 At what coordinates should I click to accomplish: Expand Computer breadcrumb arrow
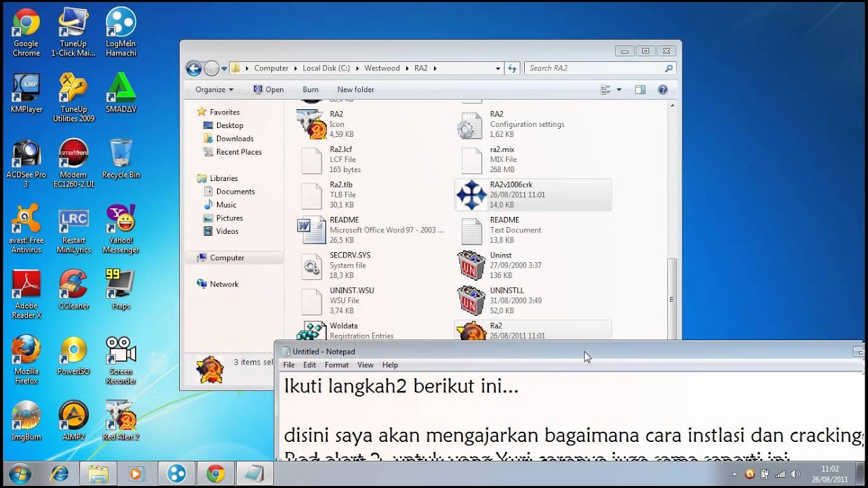pos(296,68)
